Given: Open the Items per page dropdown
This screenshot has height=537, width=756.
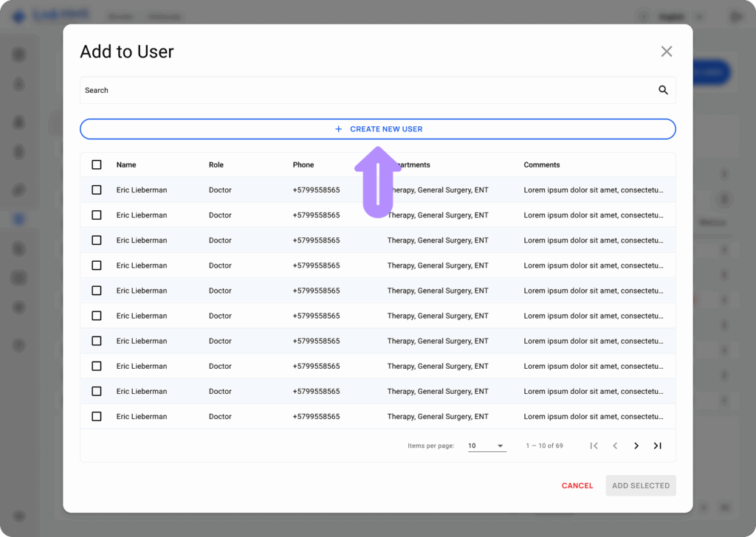Looking at the screenshot, I should point(487,446).
